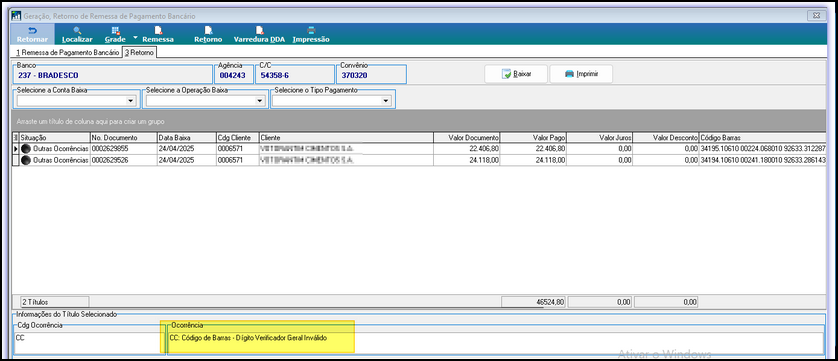
Task: Sort by Código Barras column header
Action: coord(763,137)
